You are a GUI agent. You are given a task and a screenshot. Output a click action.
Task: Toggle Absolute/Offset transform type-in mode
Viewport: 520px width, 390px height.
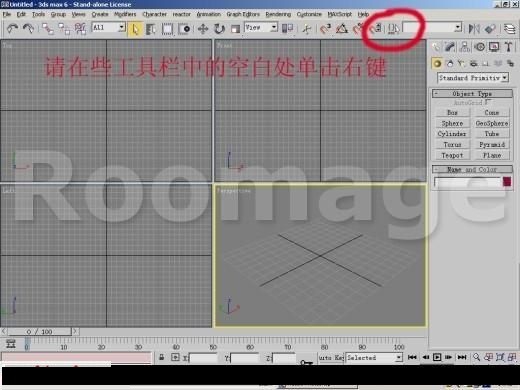click(x=175, y=357)
